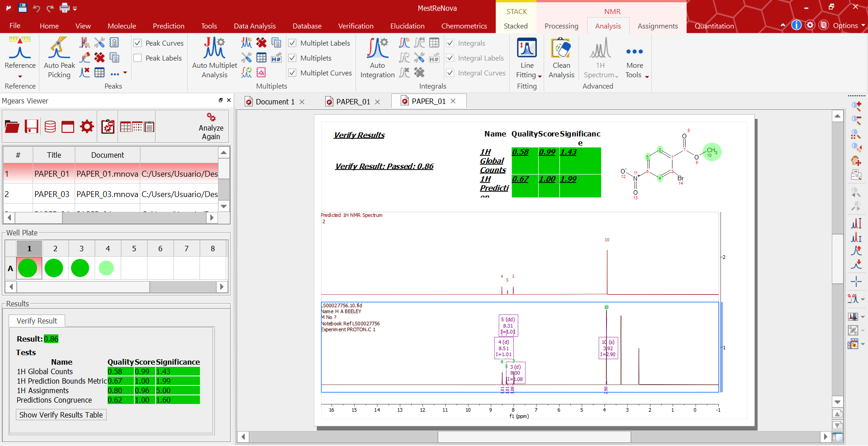868x446 pixels.
Task: Save results with Mgears floppy disk icon
Action: [31, 127]
